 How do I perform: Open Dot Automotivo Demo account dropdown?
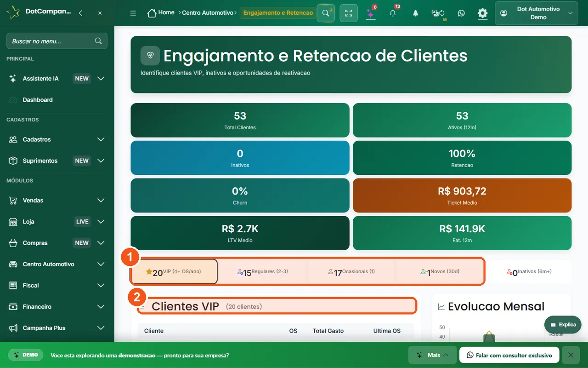pos(536,13)
